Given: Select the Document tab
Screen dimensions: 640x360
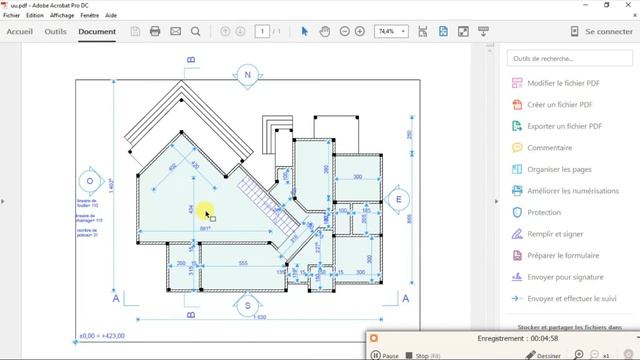Looking at the screenshot, I should coord(97,31).
